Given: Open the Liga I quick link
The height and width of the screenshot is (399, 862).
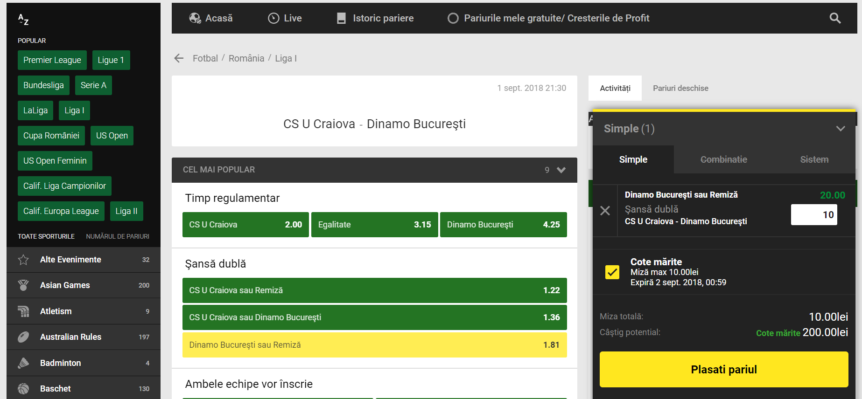Looking at the screenshot, I should click(x=74, y=110).
